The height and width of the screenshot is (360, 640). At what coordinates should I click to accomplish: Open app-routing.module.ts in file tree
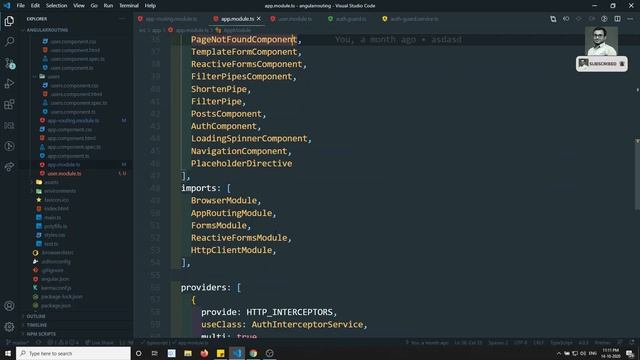[73, 120]
